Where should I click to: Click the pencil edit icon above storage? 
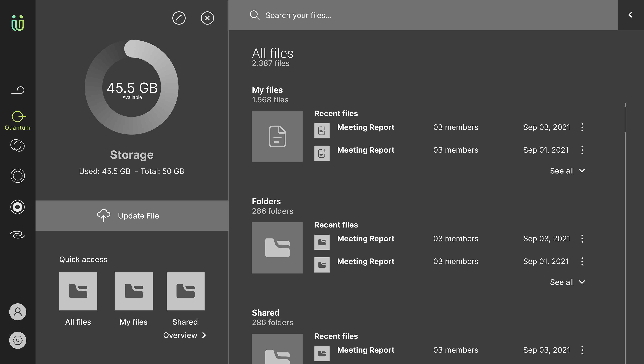pyautogui.click(x=179, y=18)
